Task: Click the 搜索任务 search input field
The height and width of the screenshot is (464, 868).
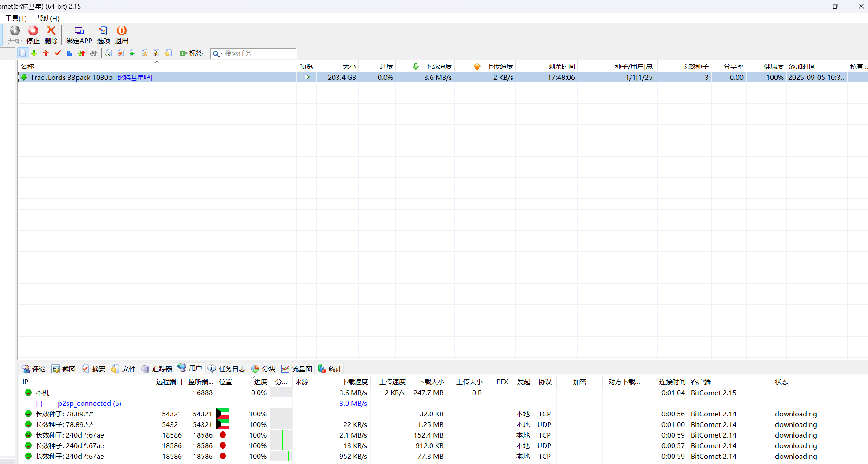Action: click(258, 53)
